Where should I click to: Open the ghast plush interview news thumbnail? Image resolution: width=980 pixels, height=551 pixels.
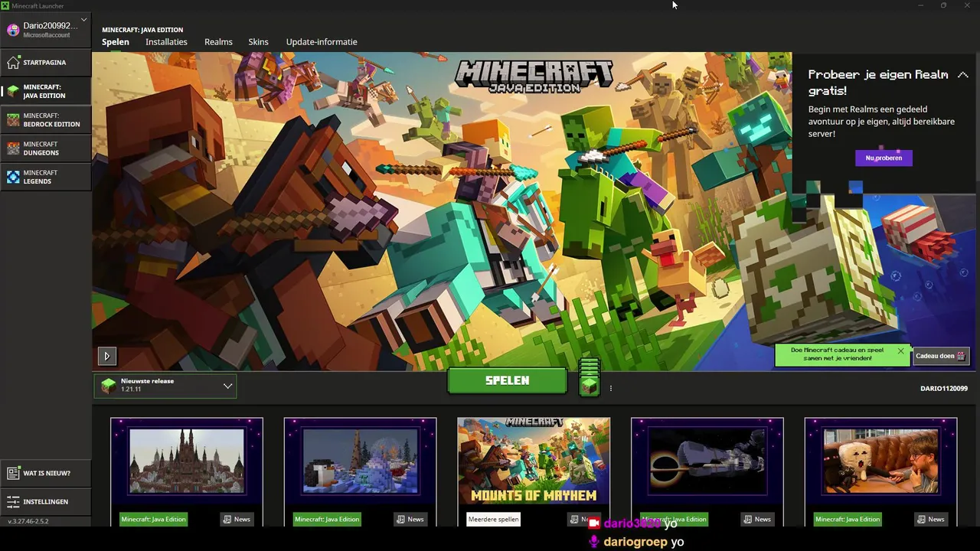click(880, 461)
